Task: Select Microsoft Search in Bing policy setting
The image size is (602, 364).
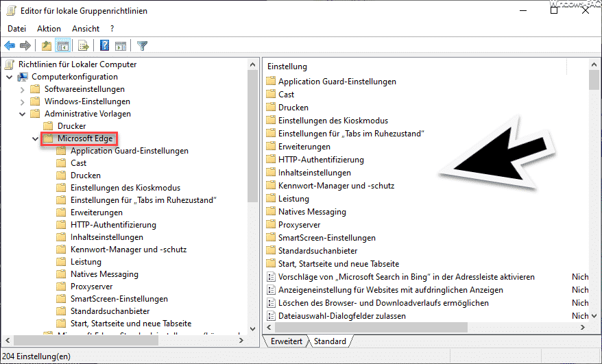Action: click(406, 277)
